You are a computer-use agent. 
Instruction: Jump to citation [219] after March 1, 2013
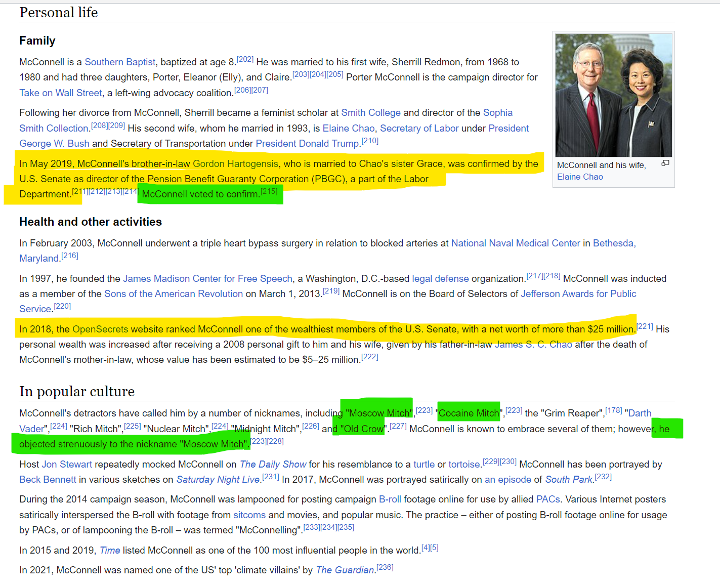331,291
